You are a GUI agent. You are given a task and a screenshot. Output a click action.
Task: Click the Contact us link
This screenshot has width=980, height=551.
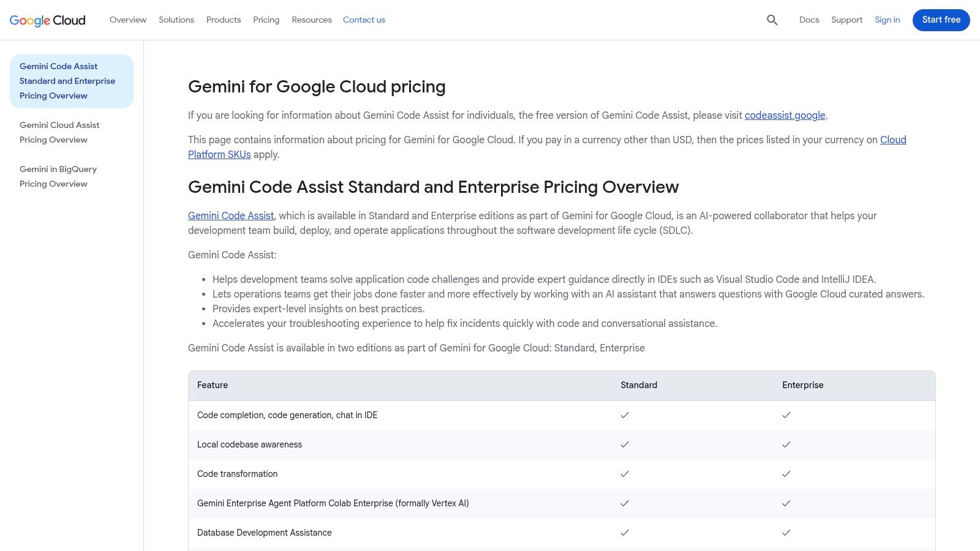[x=364, y=20]
